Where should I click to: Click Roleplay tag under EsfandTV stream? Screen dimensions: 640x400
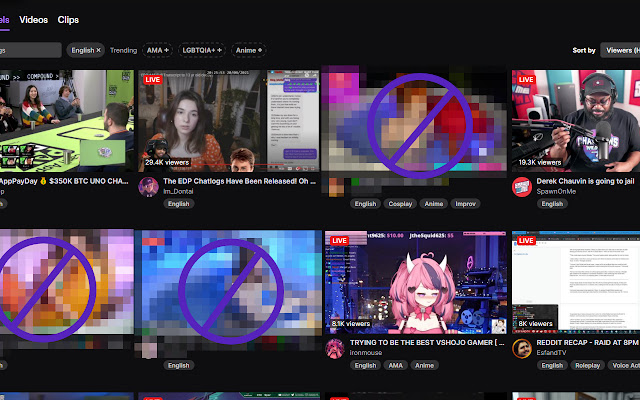[x=587, y=365]
